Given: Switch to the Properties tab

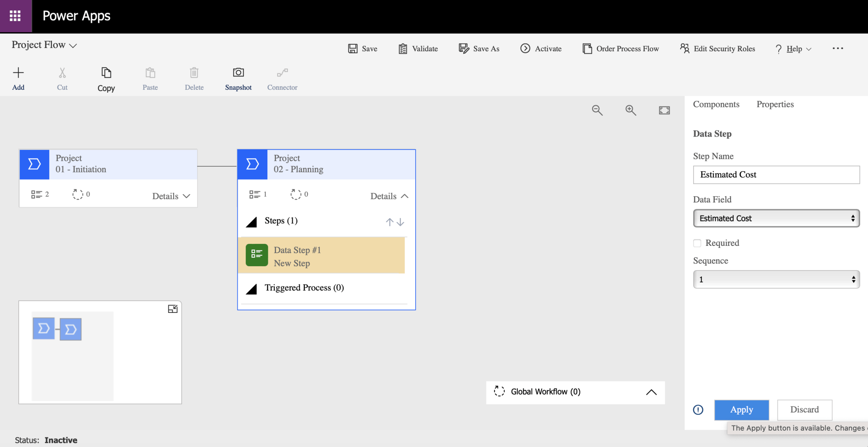Looking at the screenshot, I should pyautogui.click(x=775, y=104).
